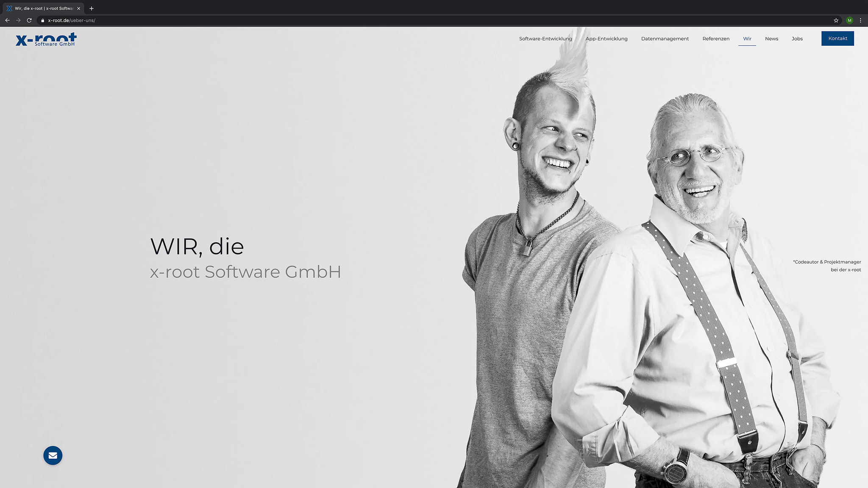This screenshot has width=868, height=488.
Task: Close the x-root browser tab
Action: [x=78, y=8]
